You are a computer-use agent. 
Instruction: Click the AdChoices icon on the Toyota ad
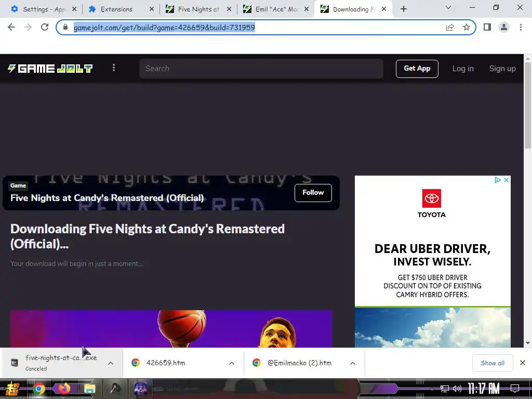click(x=497, y=180)
